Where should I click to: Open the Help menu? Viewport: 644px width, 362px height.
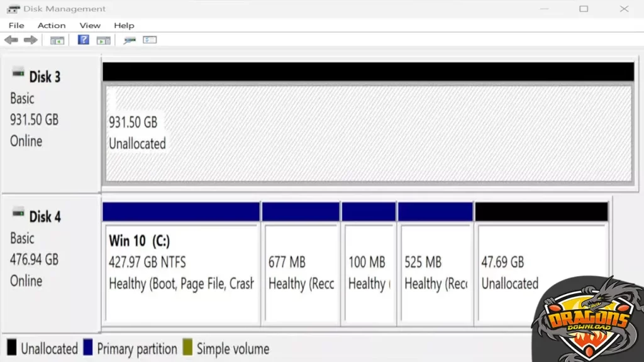(124, 25)
